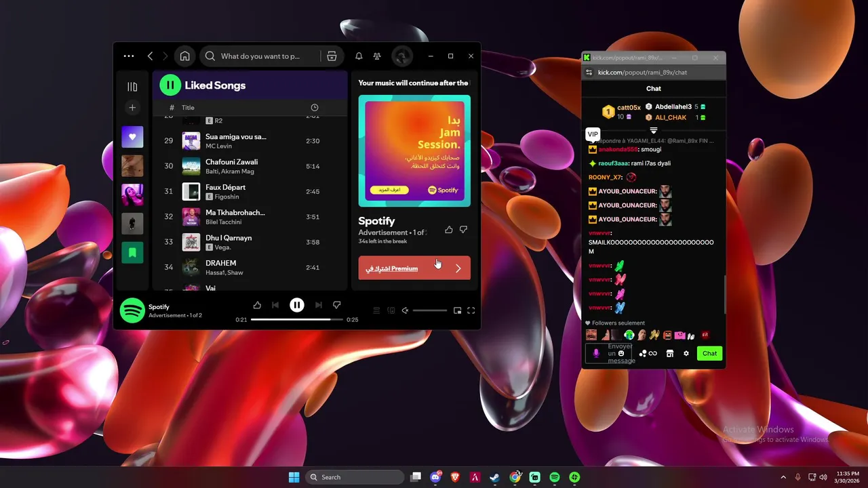Image resolution: width=868 pixels, height=488 pixels.
Task: Open Liked Songs heart tile in sidebar
Action: tap(132, 137)
